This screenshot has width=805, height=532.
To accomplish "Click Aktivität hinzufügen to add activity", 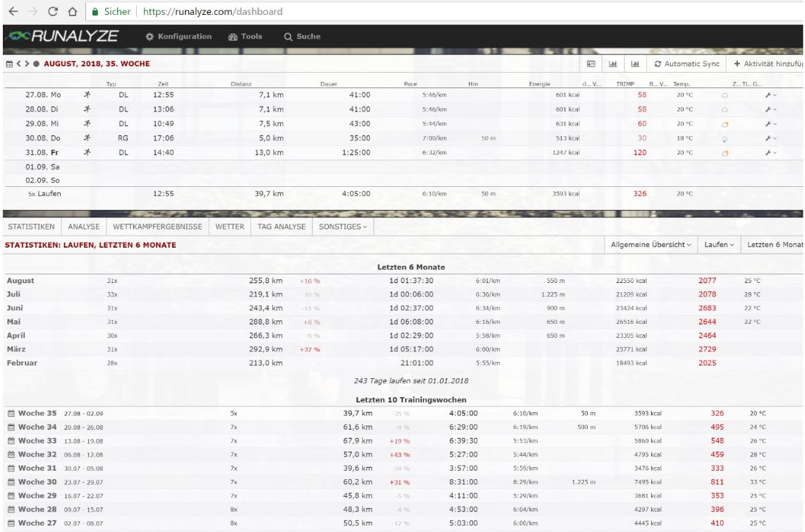I will (x=769, y=64).
